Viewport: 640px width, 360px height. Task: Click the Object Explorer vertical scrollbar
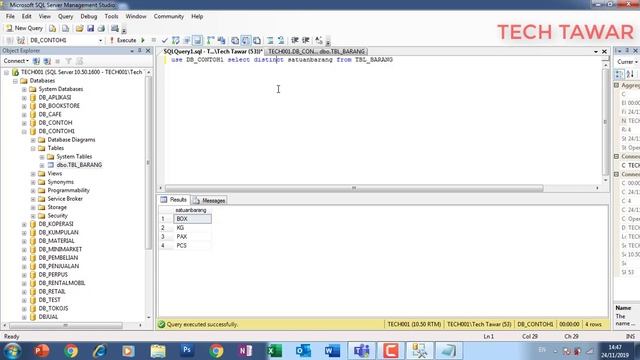[x=148, y=162]
